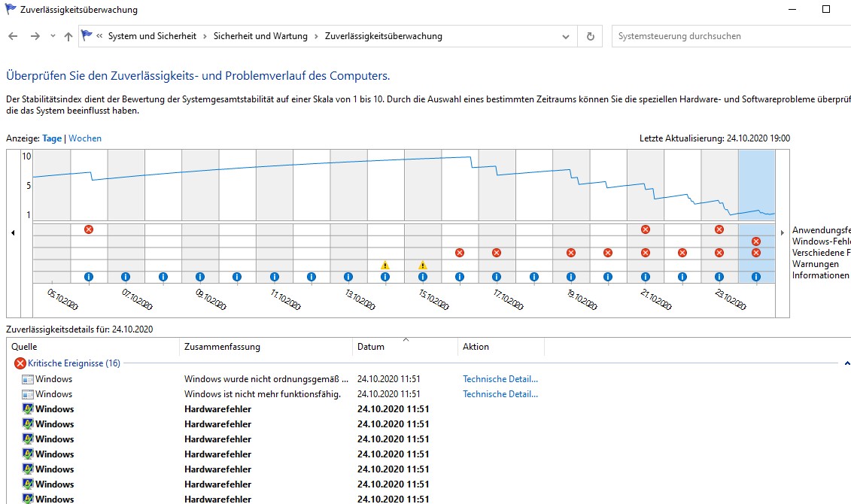Image resolution: width=851 pixels, height=504 pixels.
Task: Go back with the left arrow button
Action: (x=13, y=36)
